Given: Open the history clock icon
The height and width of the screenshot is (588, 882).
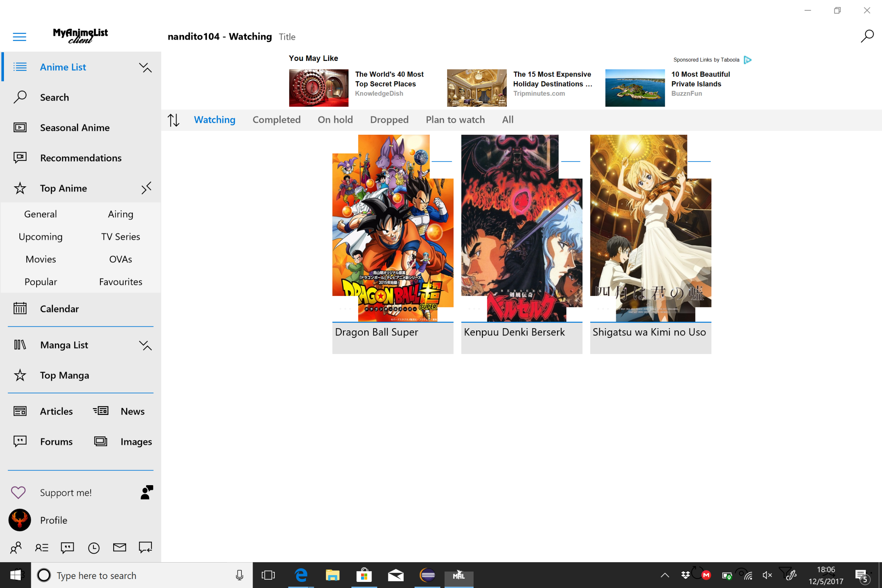Looking at the screenshot, I should click(94, 548).
